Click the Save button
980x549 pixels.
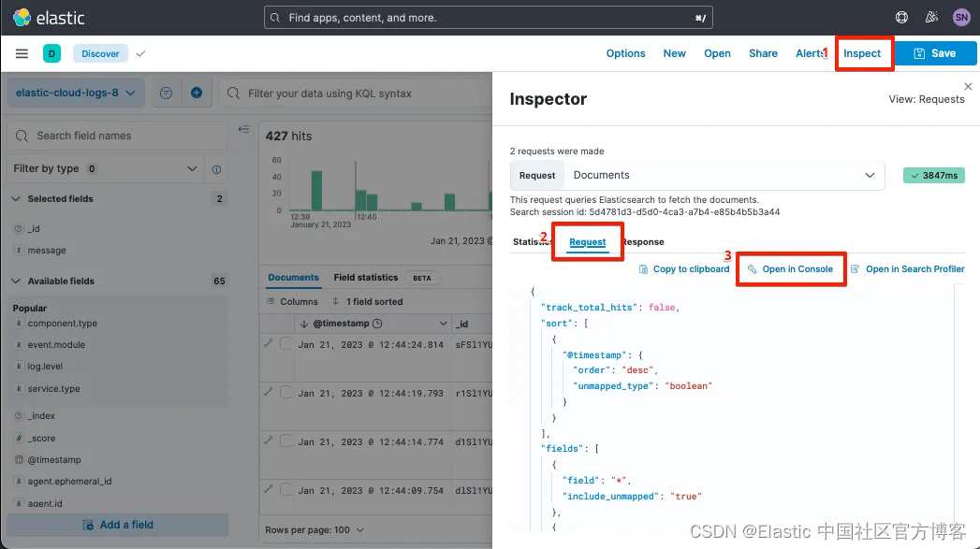pyautogui.click(x=935, y=53)
